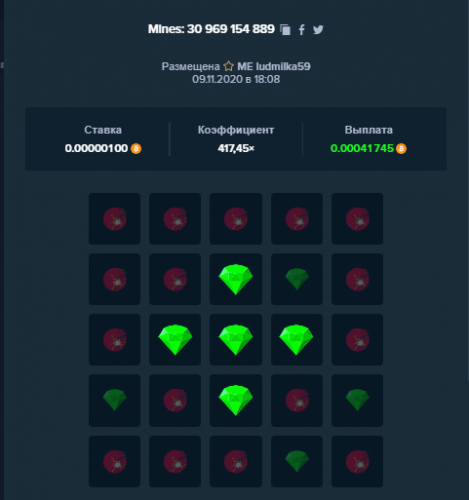Click the bottom-right corner mine tile
This screenshot has height=500, width=469.
pyautogui.click(x=357, y=461)
